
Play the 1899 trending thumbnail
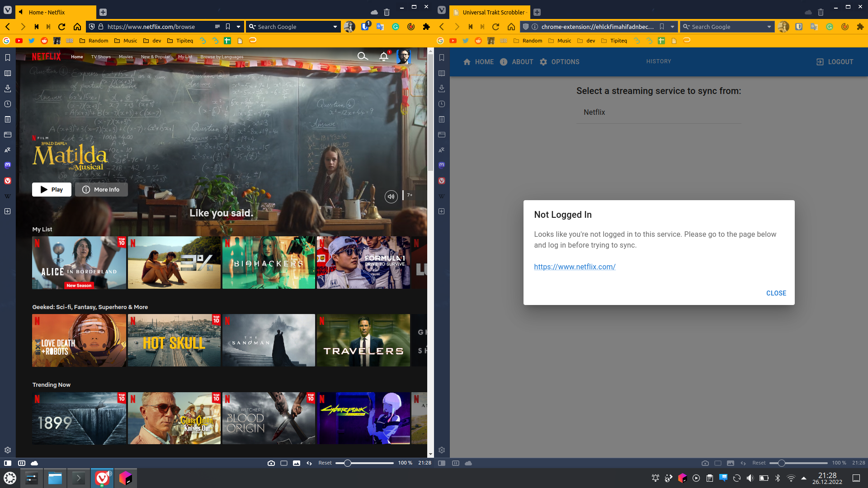[79, 418]
